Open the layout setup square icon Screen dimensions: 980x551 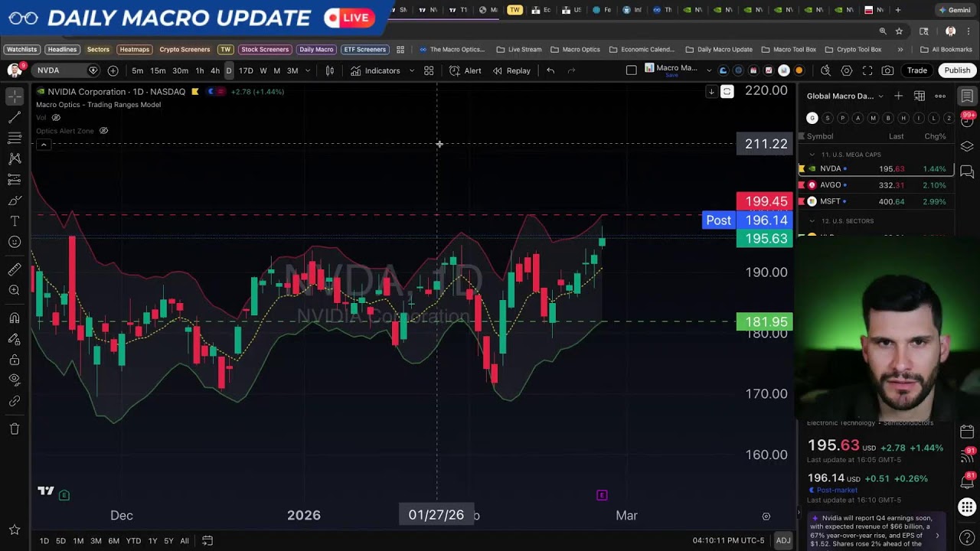pyautogui.click(x=631, y=70)
